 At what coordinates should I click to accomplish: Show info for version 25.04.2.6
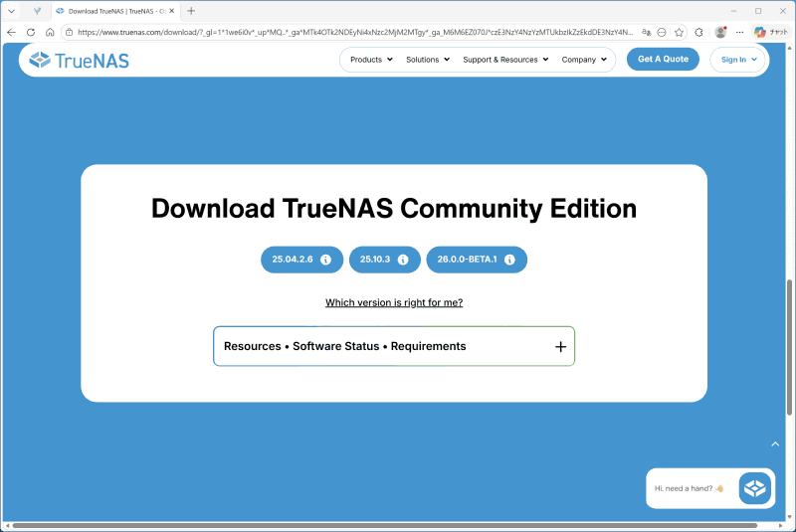(326, 260)
